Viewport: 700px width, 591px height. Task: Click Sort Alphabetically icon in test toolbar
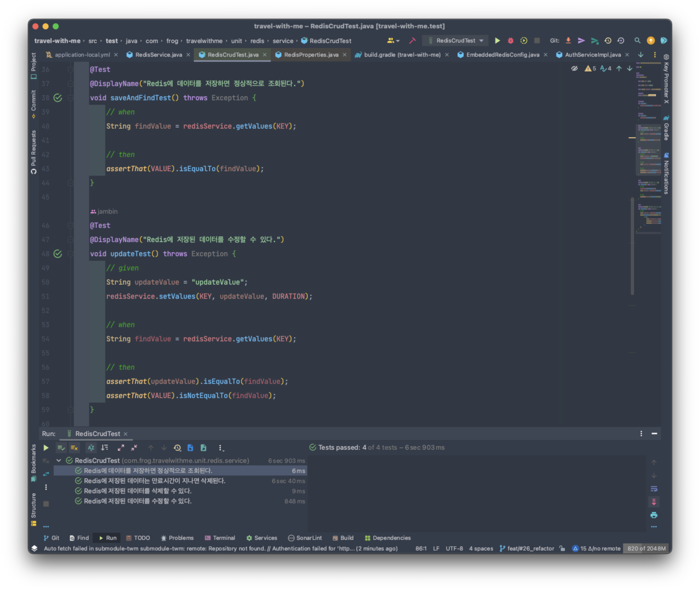coord(91,448)
